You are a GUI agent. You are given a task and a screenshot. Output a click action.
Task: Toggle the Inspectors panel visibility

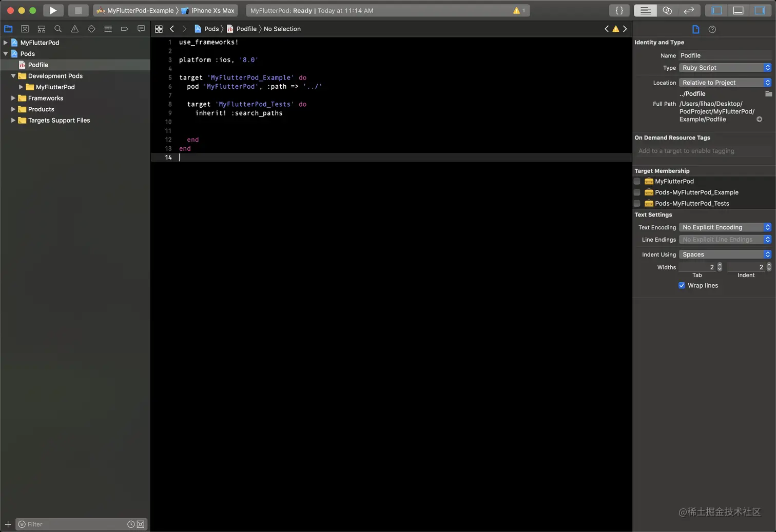click(x=760, y=10)
